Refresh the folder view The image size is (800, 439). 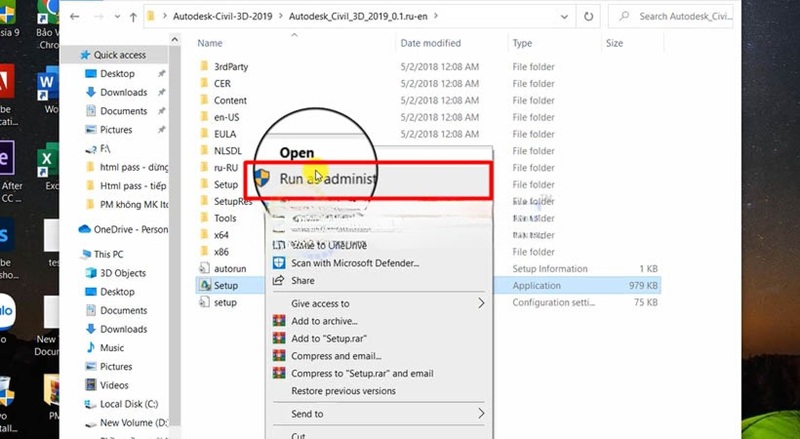click(588, 16)
